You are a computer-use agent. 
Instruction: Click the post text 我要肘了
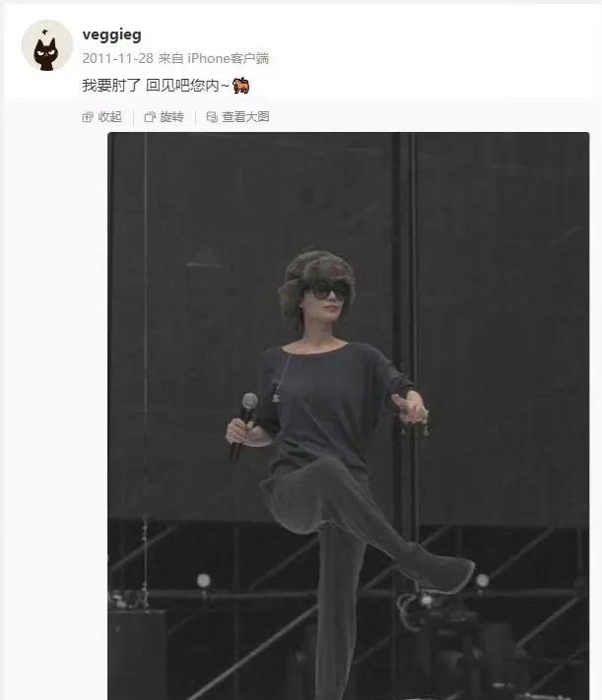point(111,85)
